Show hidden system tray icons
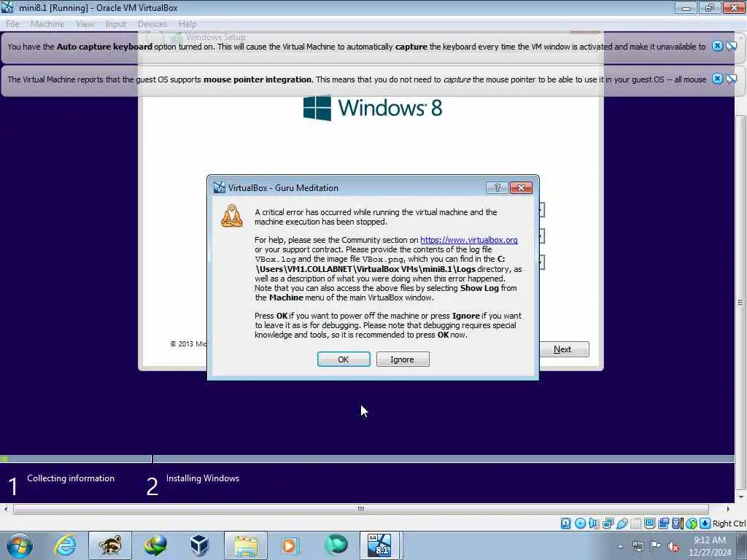Viewport: 747px width, 560px height. point(620,546)
